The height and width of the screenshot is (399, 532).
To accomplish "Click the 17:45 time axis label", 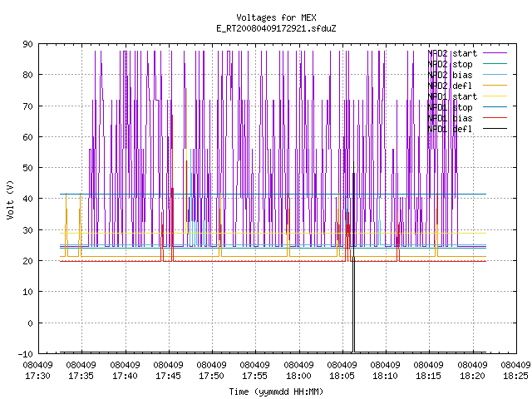I will (168, 376).
